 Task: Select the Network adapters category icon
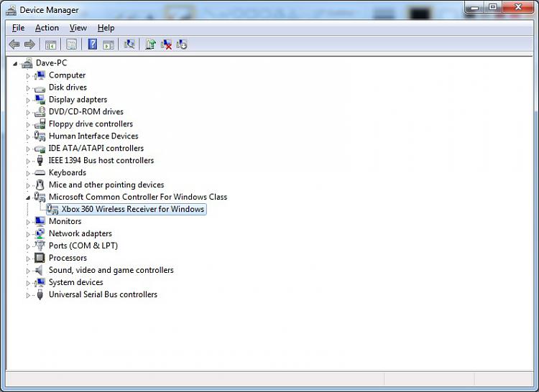click(40, 233)
